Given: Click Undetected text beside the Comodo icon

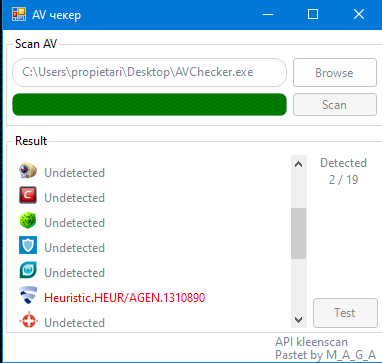Looking at the screenshot, I should 75,198.
